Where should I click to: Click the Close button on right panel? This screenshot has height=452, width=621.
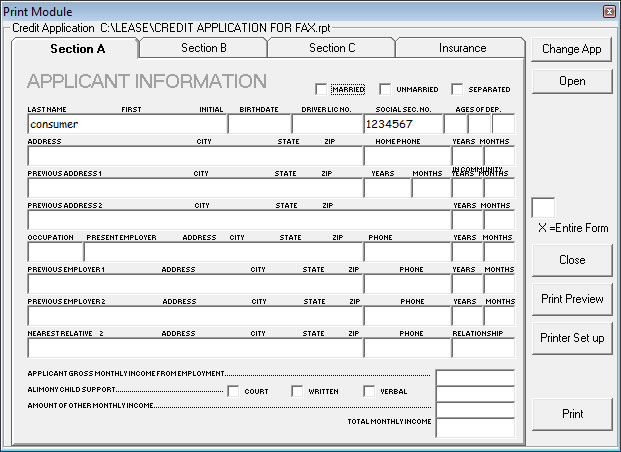(572, 260)
